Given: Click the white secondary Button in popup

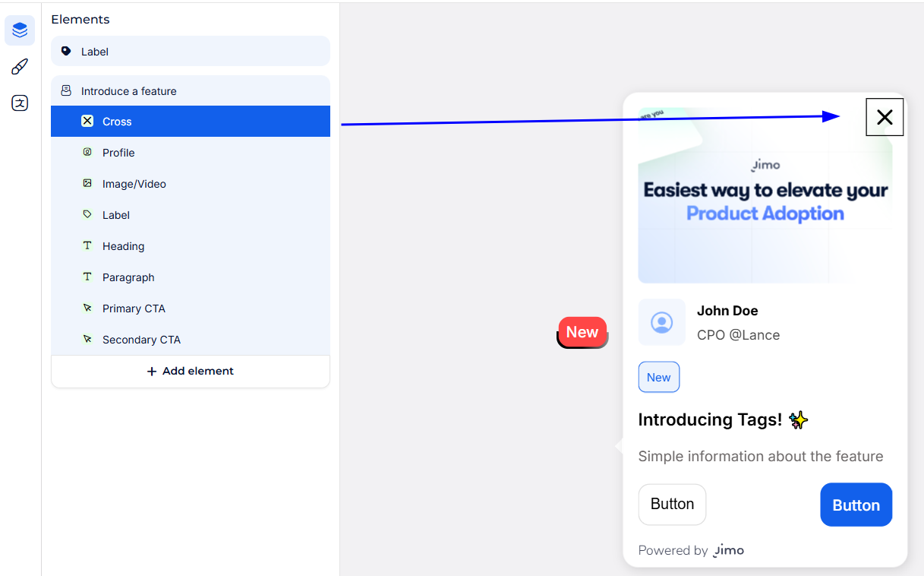Looking at the screenshot, I should point(672,505).
